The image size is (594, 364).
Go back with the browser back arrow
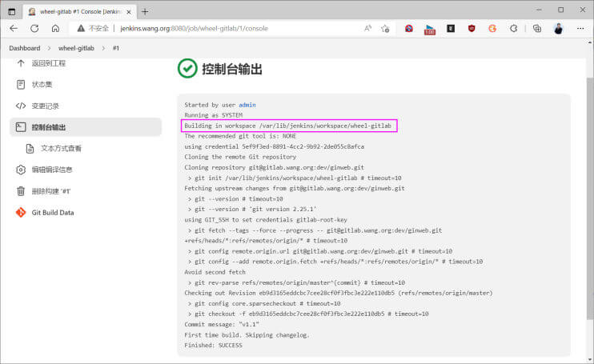14,28
